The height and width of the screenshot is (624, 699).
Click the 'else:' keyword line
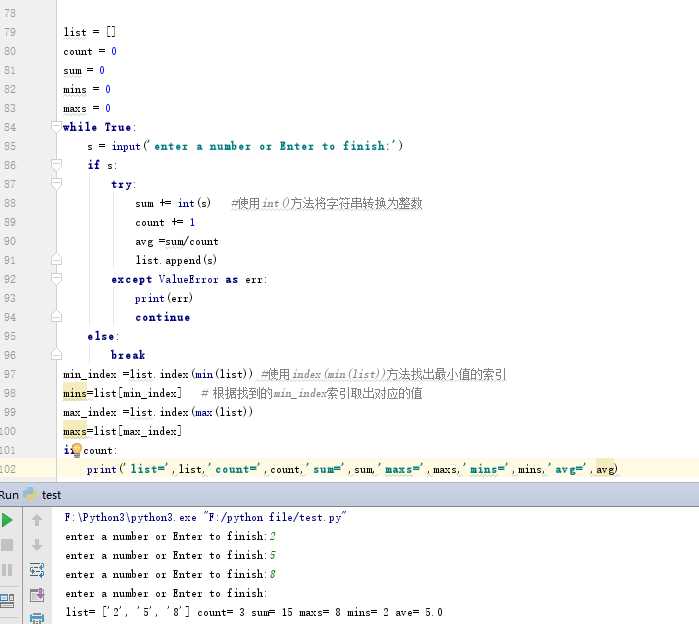[103, 336]
